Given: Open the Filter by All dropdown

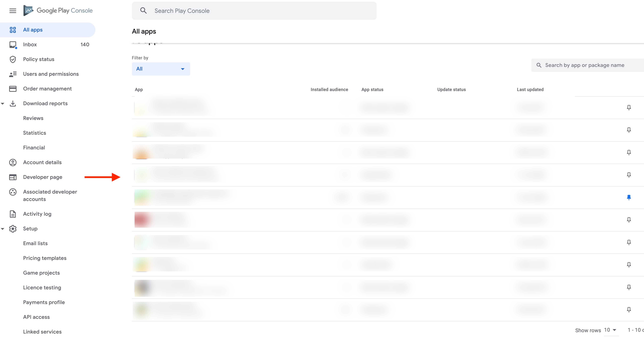Looking at the screenshot, I should pos(161,69).
